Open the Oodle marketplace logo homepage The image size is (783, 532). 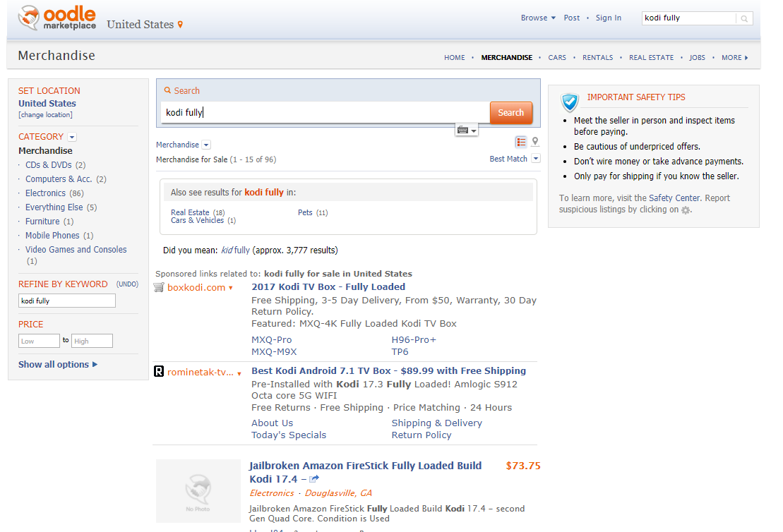(57, 18)
